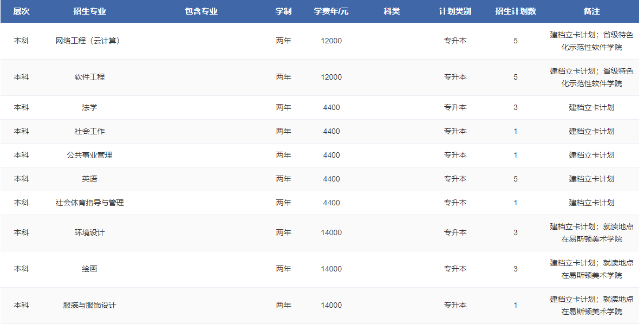Choose the 公共事业管理 major cell
The width and height of the screenshot is (644, 324).
pos(89,155)
